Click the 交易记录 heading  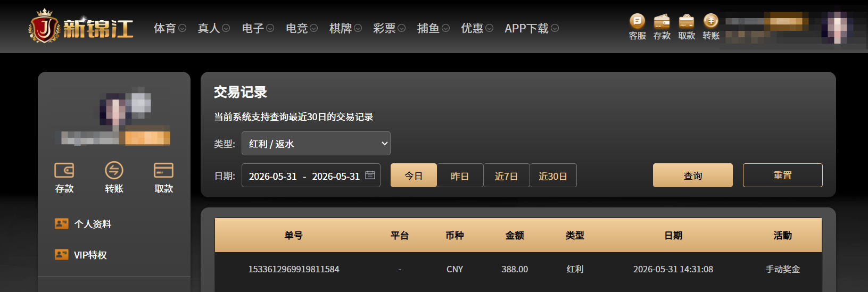[x=241, y=92]
